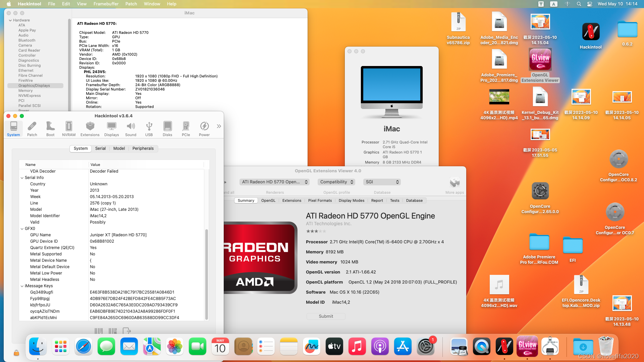This screenshot has width=644, height=362.
Task: Open the ATI Radeon HD 5770 renderer dropdown
Action: 275,182
